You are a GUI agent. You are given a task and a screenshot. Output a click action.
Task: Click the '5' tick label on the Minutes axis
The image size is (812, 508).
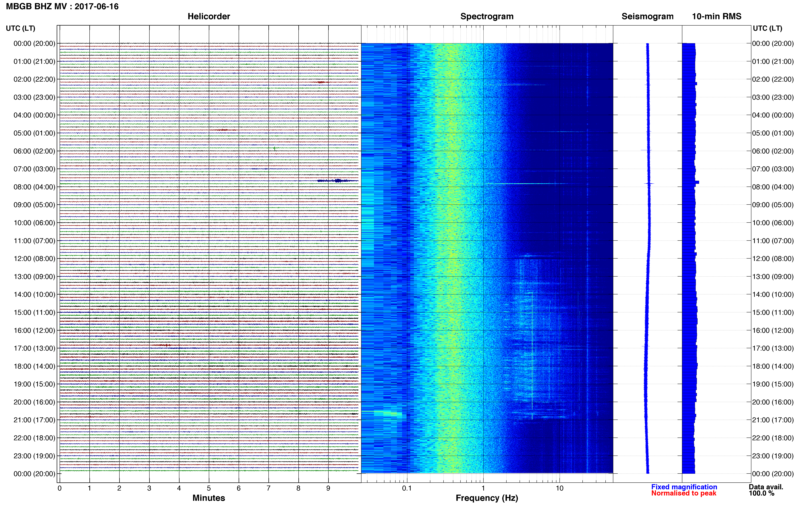click(209, 488)
